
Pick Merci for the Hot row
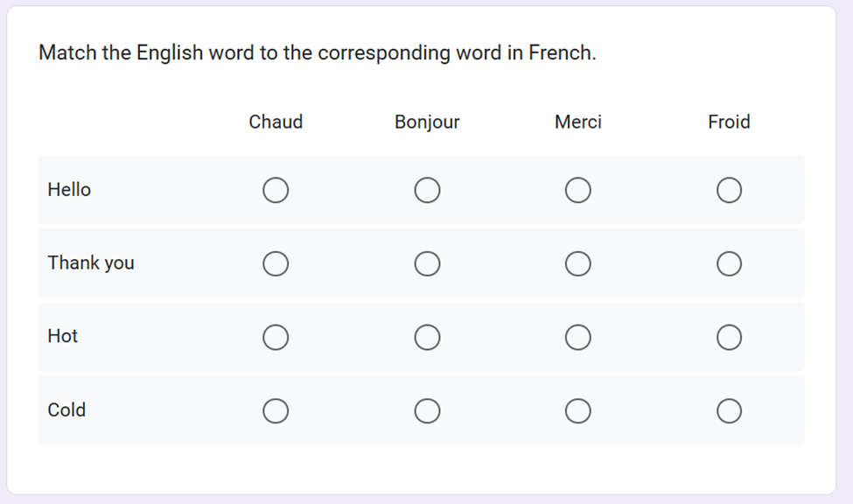[x=577, y=337]
